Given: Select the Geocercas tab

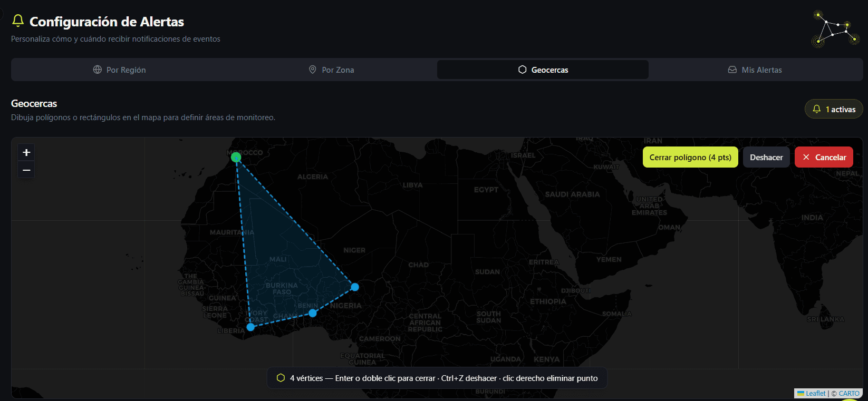Looking at the screenshot, I should point(543,70).
